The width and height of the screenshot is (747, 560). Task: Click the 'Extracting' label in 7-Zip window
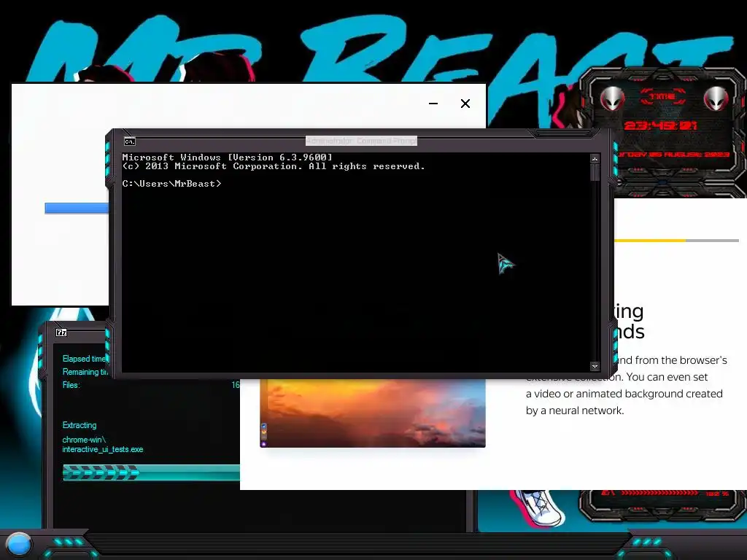click(x=80, y=425)
